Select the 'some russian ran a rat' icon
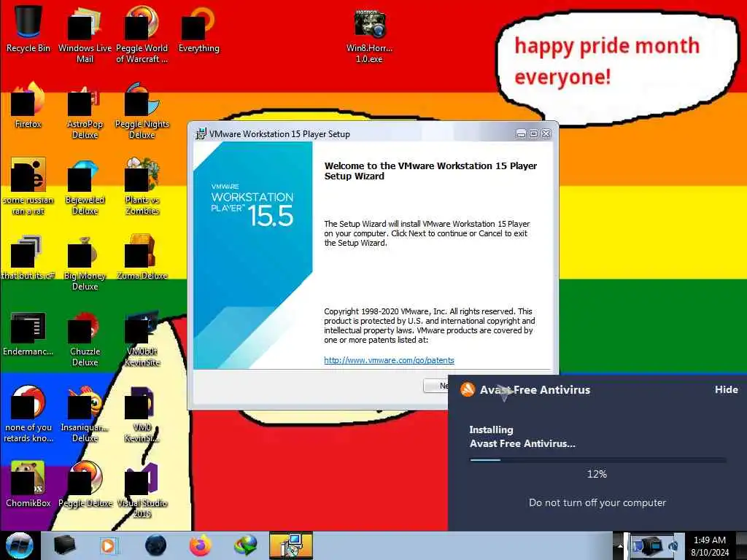 28,186
